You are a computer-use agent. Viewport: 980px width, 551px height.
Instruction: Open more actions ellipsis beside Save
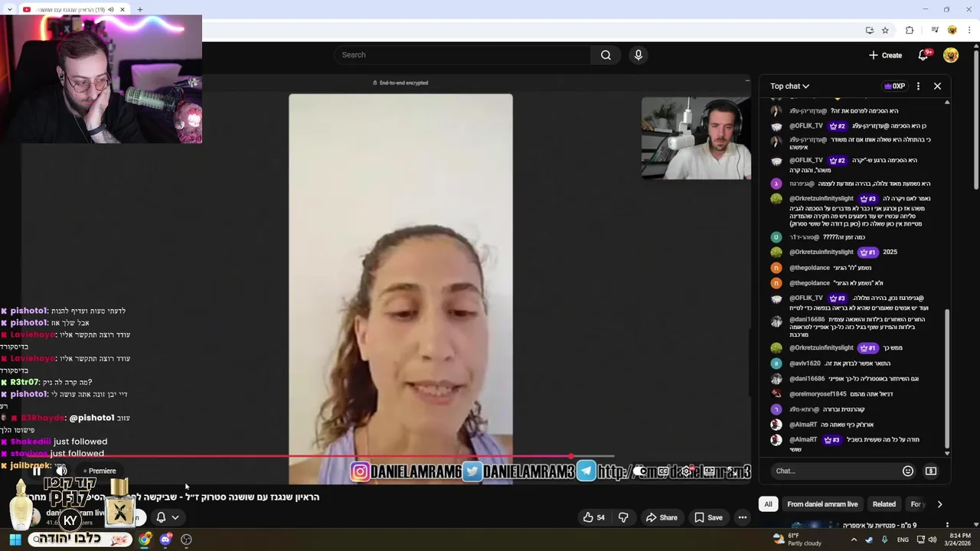pyautogui.click(x=742, y=517)
